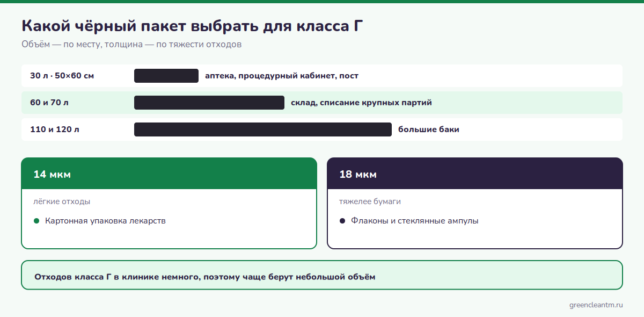Click the 60 и 70 л row label
The image size is (644, 317).
49,103
